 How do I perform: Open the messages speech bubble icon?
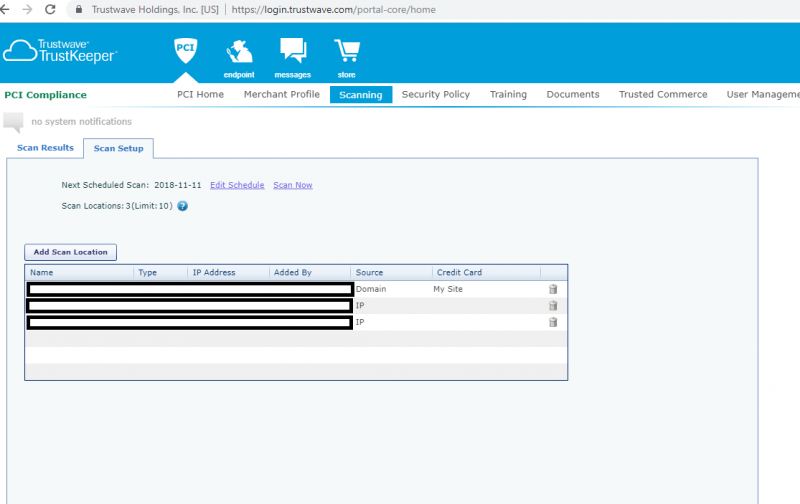pyautogui.click(x=292, y=55)
